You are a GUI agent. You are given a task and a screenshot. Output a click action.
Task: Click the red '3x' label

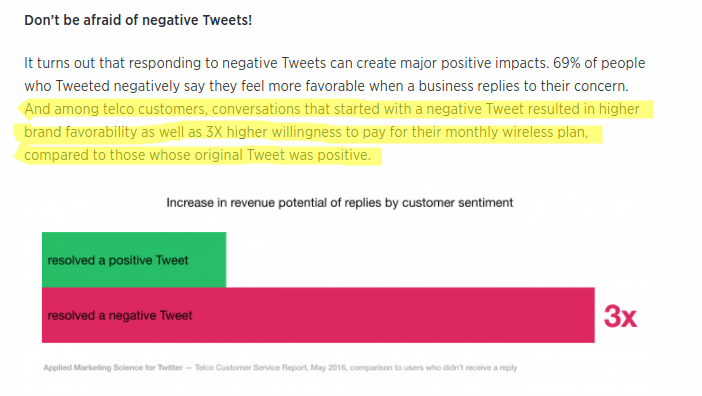[620, 316]
